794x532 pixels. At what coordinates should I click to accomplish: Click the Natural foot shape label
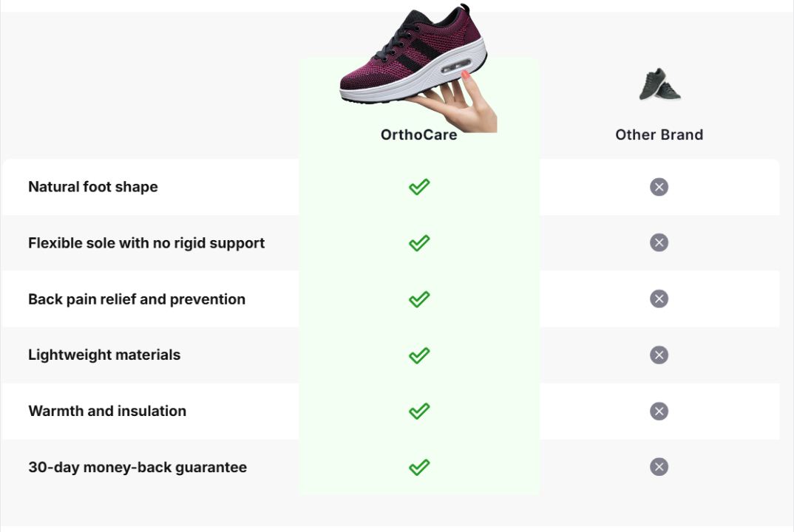pos(93,187)
